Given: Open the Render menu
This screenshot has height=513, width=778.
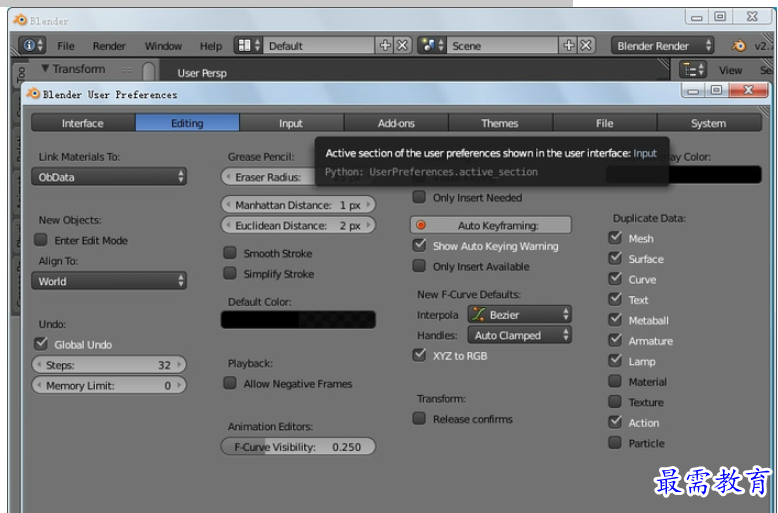Looking at the screenshot, I should pyautogui.click(x=109, y=46).
